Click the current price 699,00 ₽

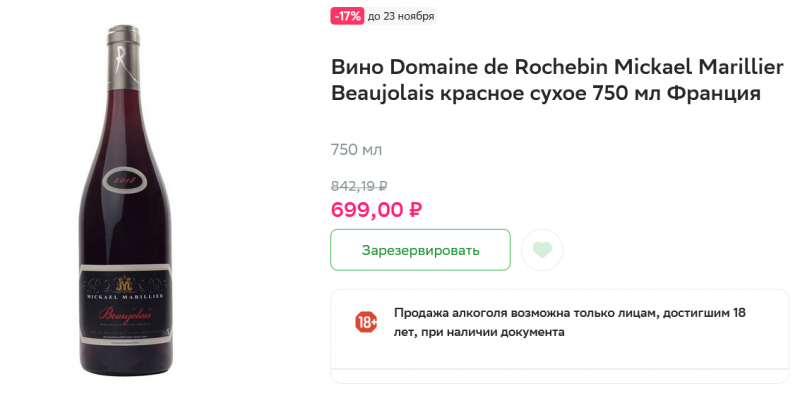pos(376,209)
